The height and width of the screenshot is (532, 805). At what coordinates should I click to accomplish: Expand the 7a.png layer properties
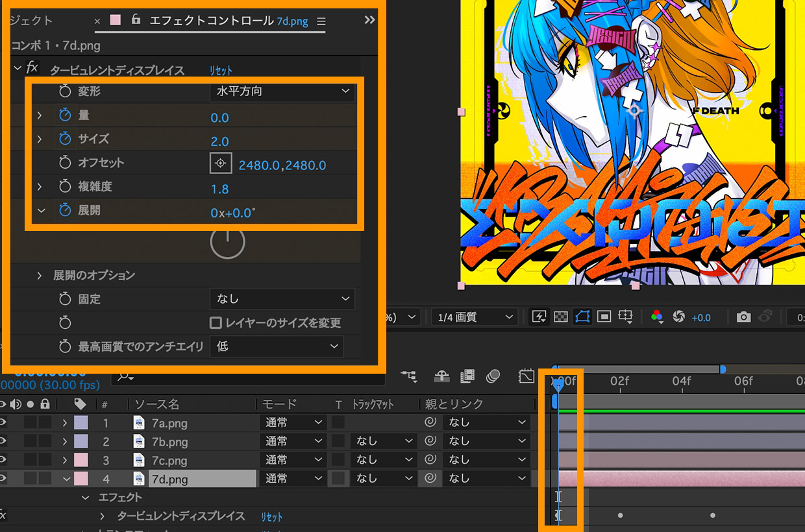pyautogui.click(x=64, y=423)
